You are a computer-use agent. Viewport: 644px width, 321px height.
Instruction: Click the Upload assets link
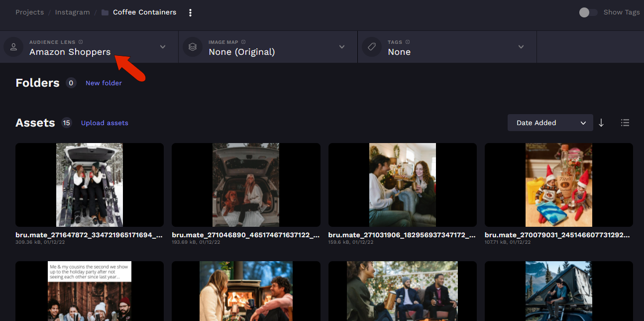[x=105, y=123]
